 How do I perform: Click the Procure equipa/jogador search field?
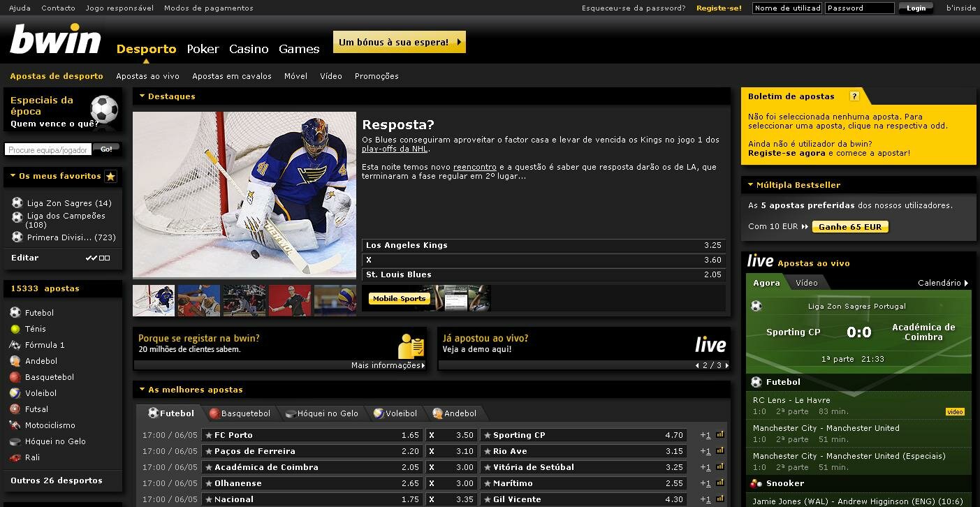(48, 149)
